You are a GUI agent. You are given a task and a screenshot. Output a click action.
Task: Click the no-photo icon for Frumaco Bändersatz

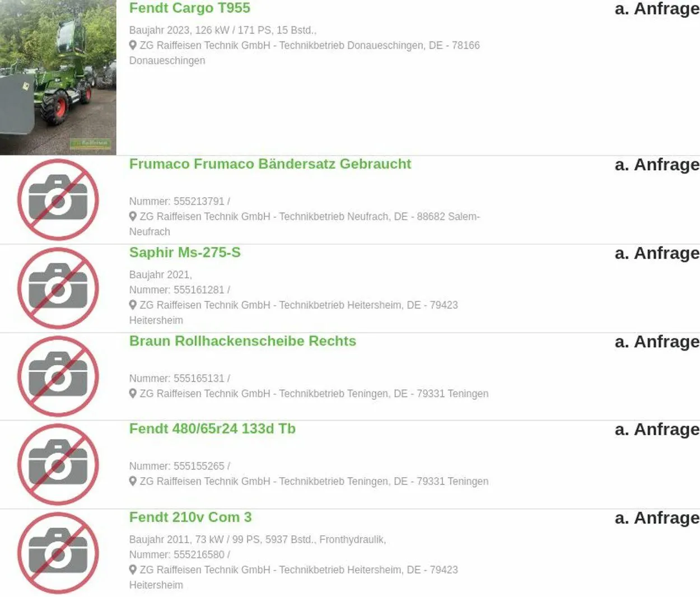(x=58, y=200)
